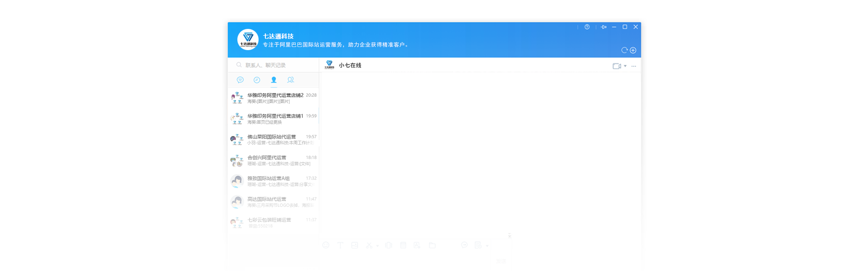
Task: Click the 七达通科技 account name
Action: point(278,36)
